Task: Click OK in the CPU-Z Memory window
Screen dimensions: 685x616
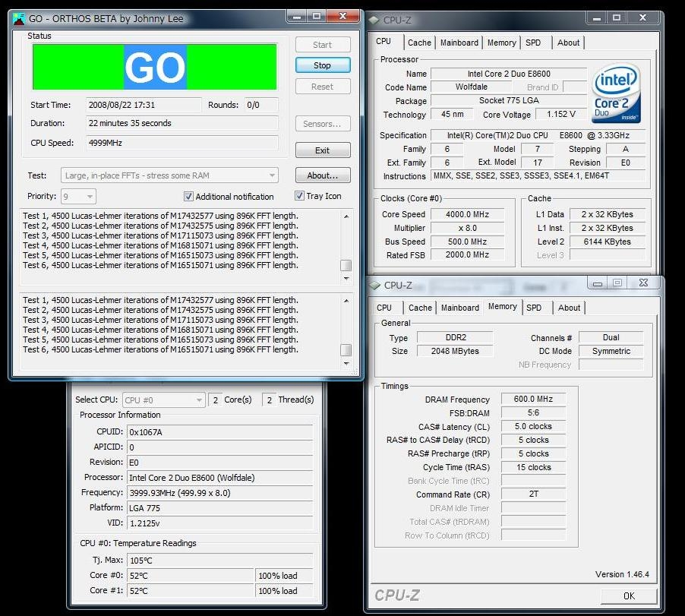Action: [628, 595]
